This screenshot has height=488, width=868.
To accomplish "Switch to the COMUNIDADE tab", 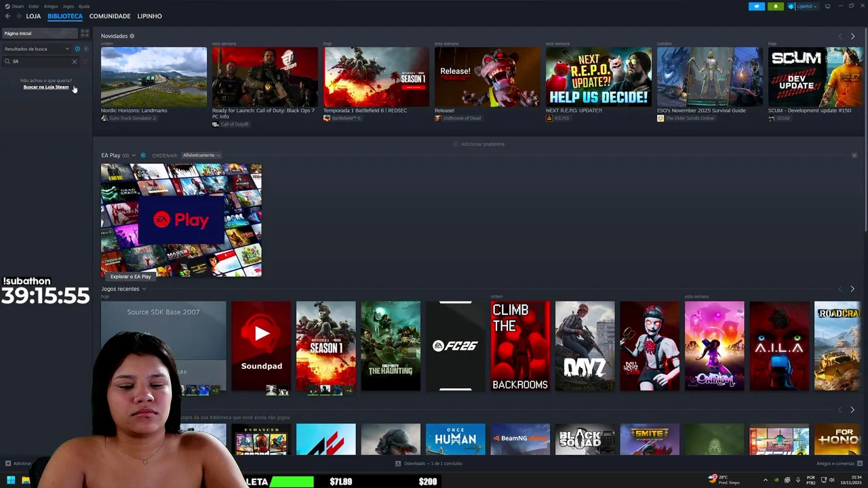I will [110, 16].
